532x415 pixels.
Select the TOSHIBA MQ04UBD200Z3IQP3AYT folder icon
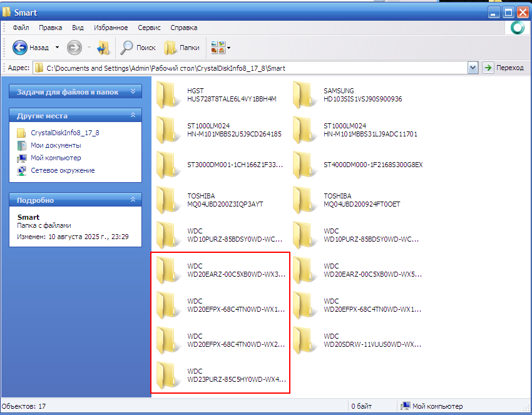pos(167,200)
